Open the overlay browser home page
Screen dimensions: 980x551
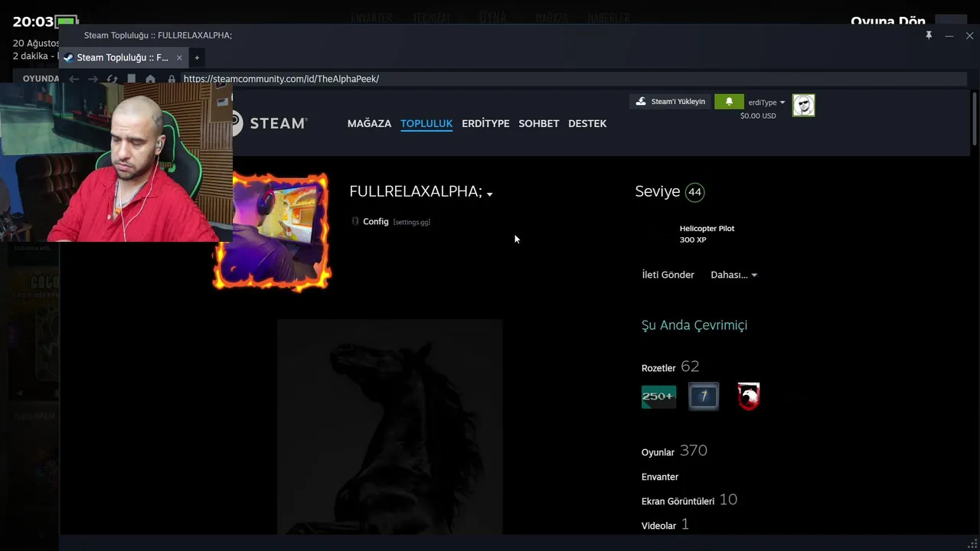151,79
